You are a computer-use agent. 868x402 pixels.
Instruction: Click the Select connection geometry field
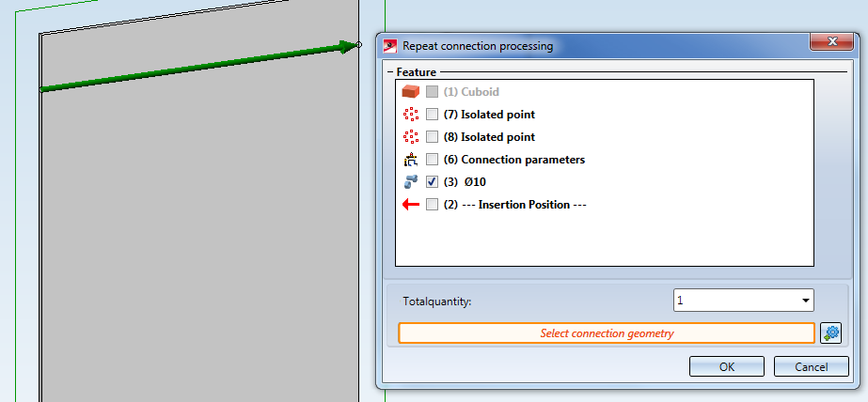607,333
